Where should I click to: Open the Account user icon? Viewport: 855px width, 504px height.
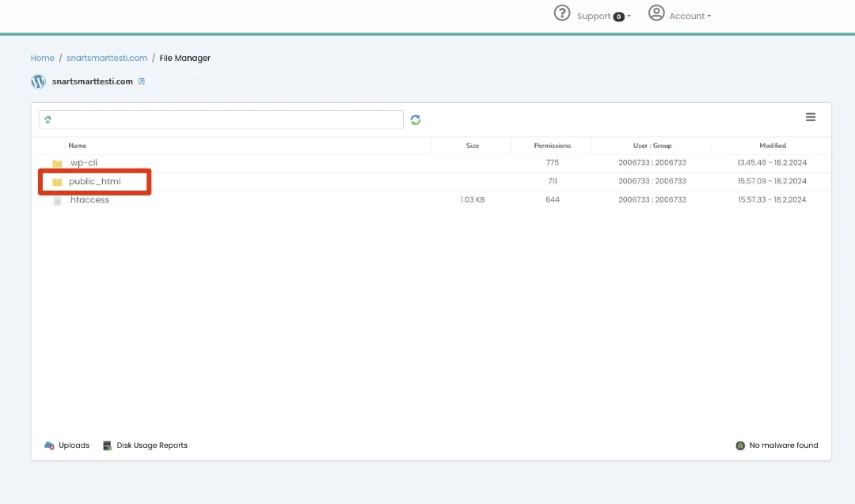click(x=656, y=13)
